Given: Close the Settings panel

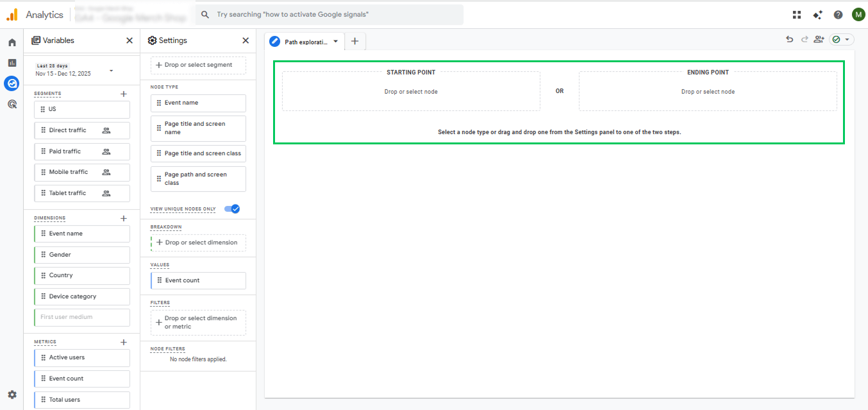Looking at the screenshot, I should pos(246,40).
